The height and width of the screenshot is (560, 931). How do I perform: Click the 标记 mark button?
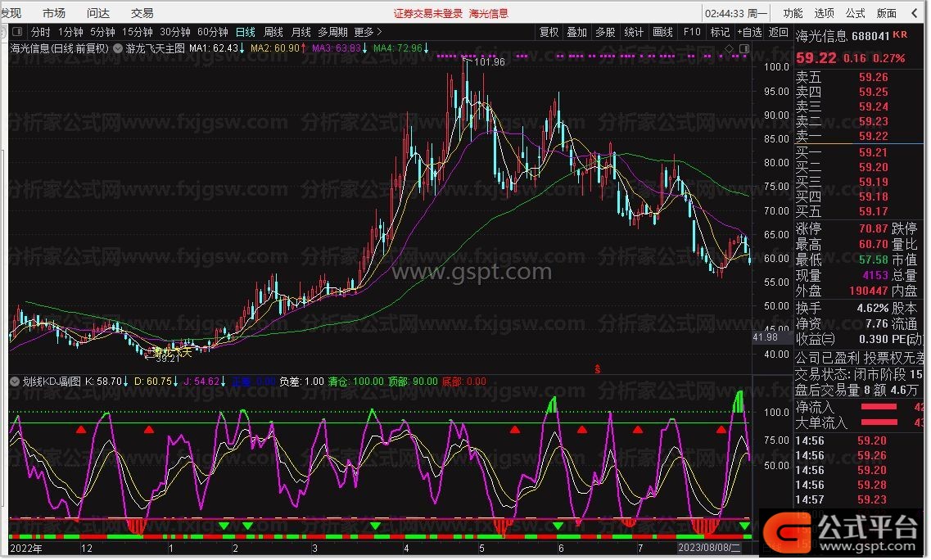721,32
